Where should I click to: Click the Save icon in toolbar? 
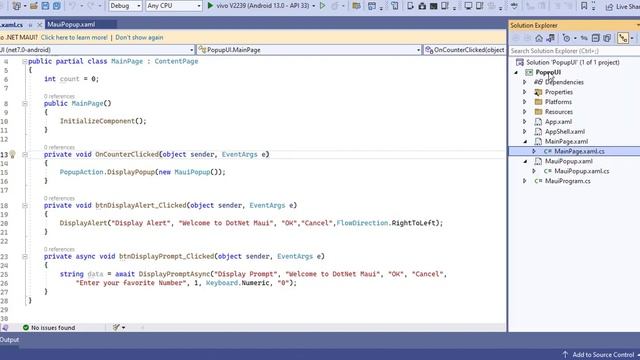pos(45,6)
